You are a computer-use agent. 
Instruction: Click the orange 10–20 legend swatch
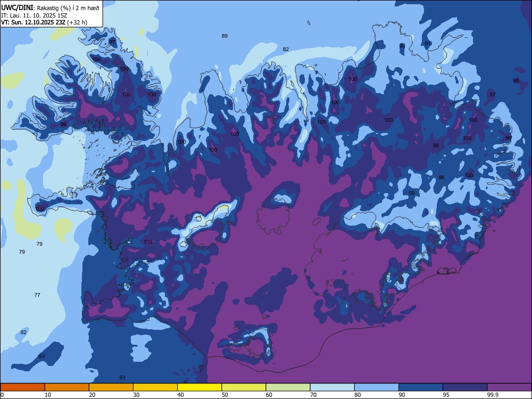click(67, 387)
